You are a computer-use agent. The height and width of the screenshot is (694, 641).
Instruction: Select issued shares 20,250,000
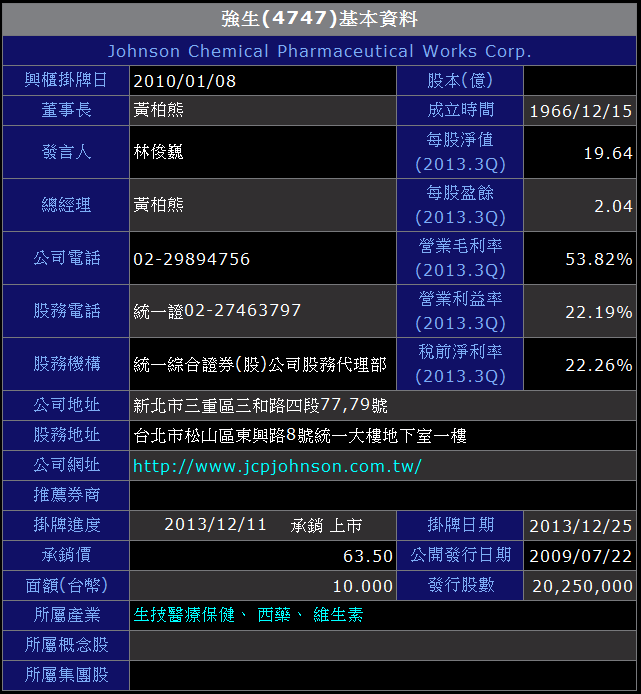(x=582, y=586)
